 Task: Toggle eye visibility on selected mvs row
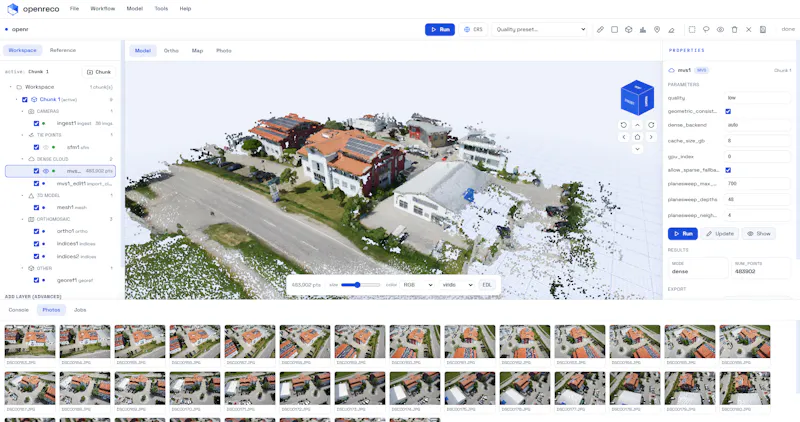(x=46, y=171)
